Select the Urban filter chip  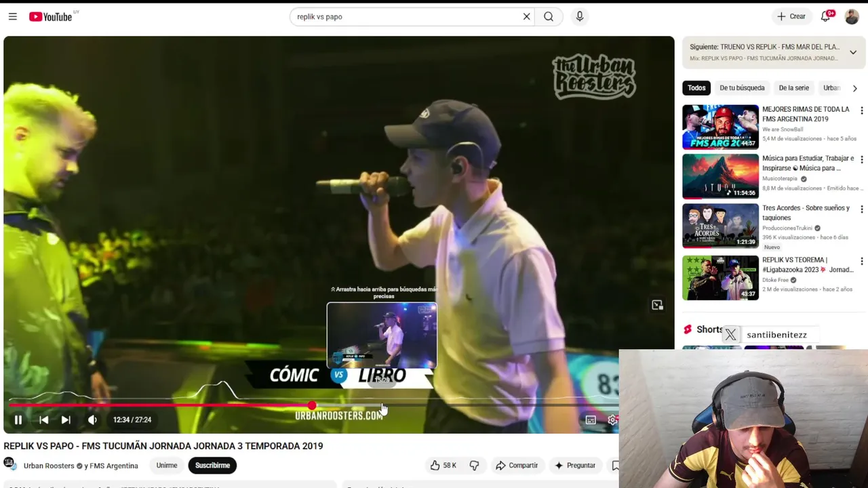click(831, 88)
